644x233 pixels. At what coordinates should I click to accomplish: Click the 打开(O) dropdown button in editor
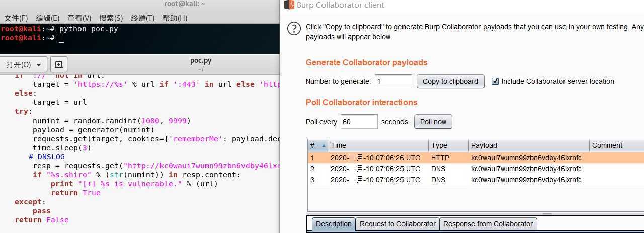coord(24,64)
